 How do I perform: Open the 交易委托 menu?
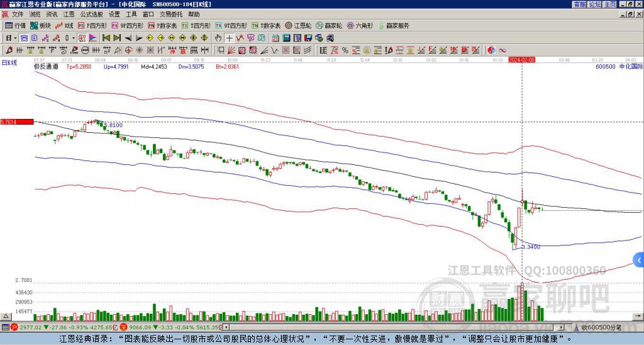[171, 14]
